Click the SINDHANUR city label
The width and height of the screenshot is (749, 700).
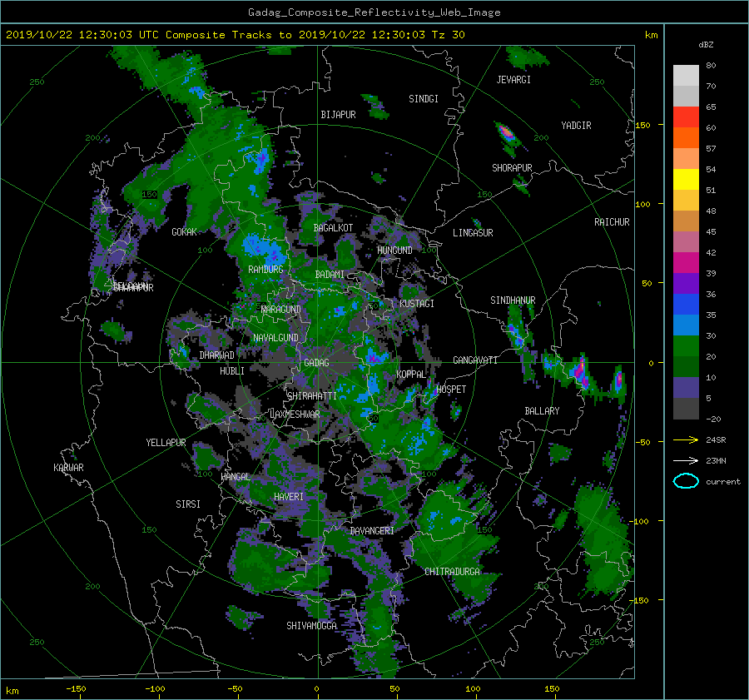click(x=513, y=300)
